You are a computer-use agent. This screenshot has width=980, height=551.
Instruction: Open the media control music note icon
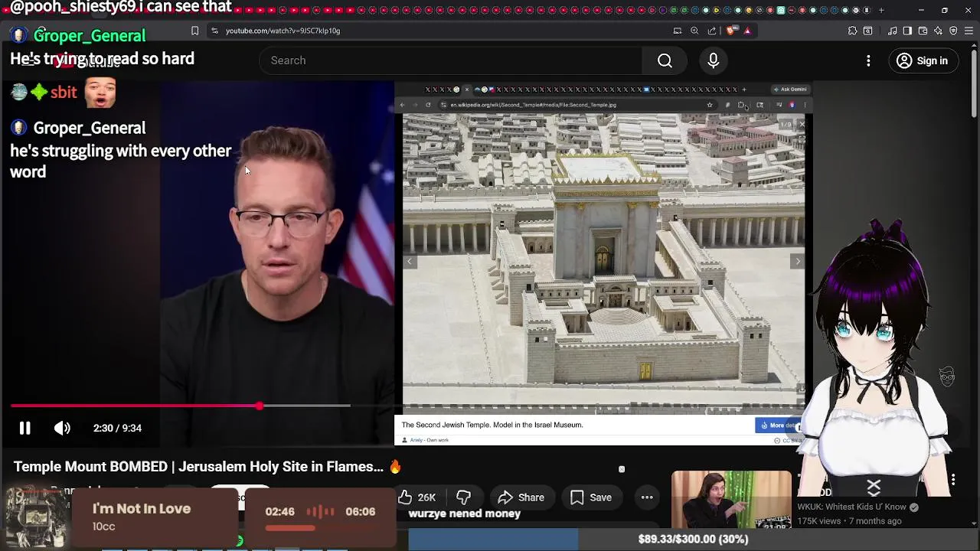click(x=893, y=31)
